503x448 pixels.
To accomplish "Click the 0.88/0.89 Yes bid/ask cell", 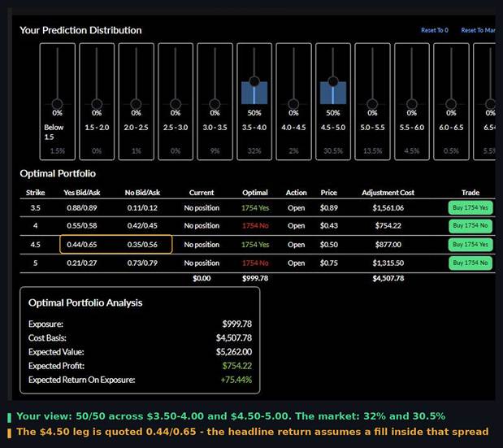I will [x=82, y=208].
